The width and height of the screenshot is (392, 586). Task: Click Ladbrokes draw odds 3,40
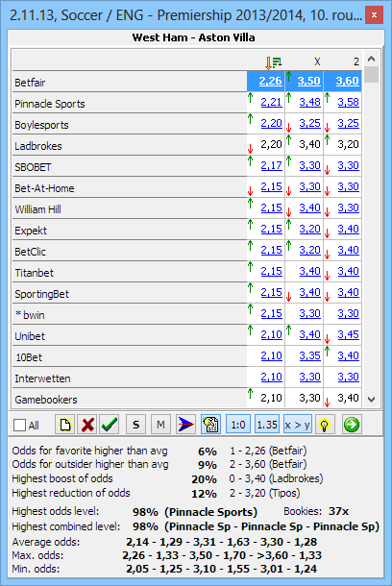pos(309,144)
